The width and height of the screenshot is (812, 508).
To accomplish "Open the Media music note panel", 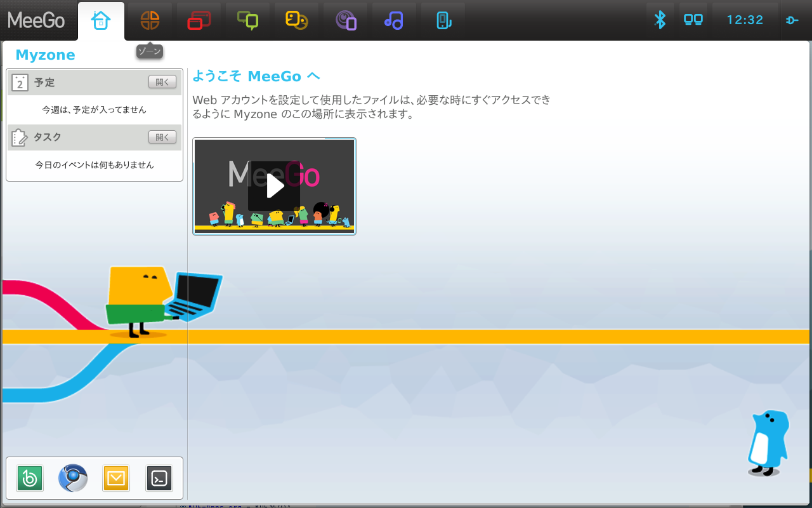I will point(394,21).
